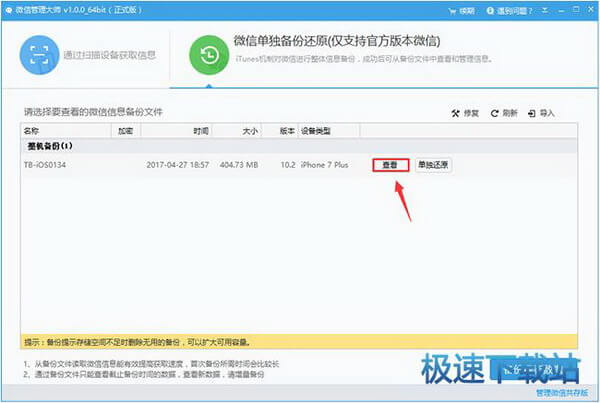Select the TB-iOS0134 backup name
This screenshot has height=403, width=600.
click(x=45, y=165)
